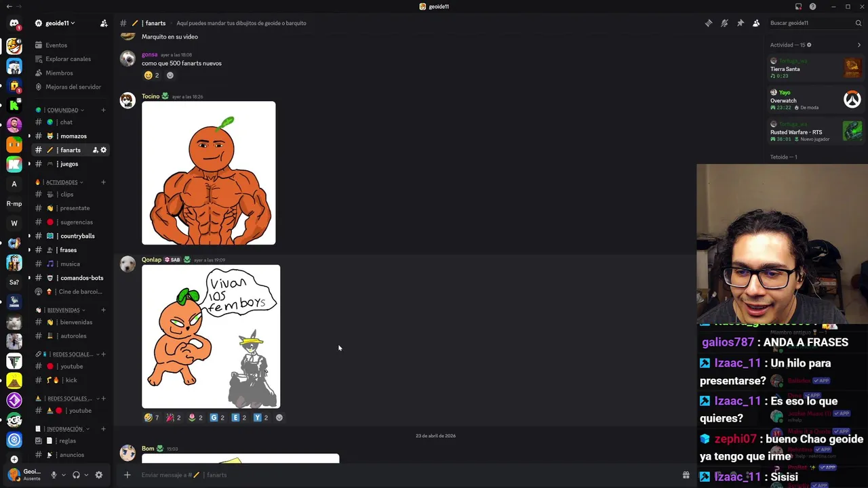Open the presentate channel
Screen dimensions: 868x488
71,208
